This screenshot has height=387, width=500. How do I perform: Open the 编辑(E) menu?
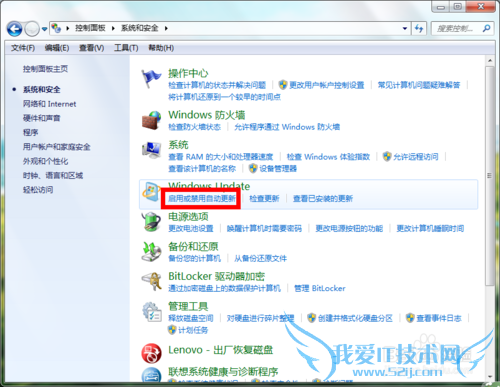click(x=57, y=48)
